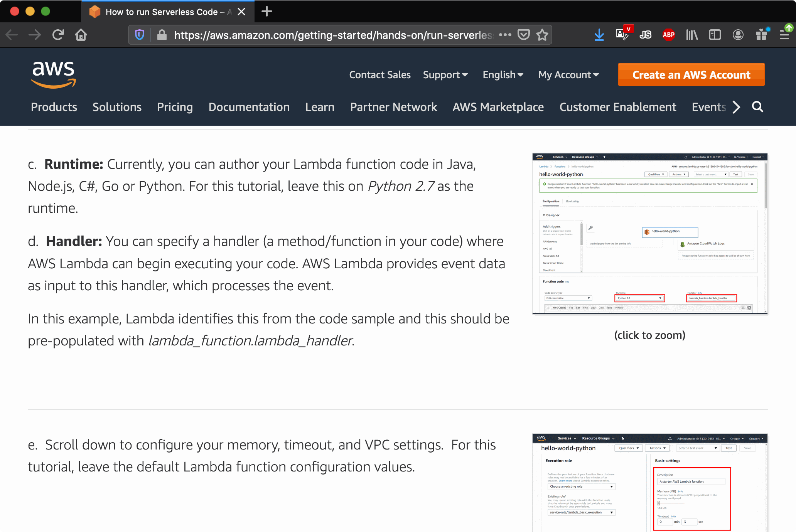Click the browser reload icon
Viewport: 796px width, 532px height.
(x=58, y=35)
